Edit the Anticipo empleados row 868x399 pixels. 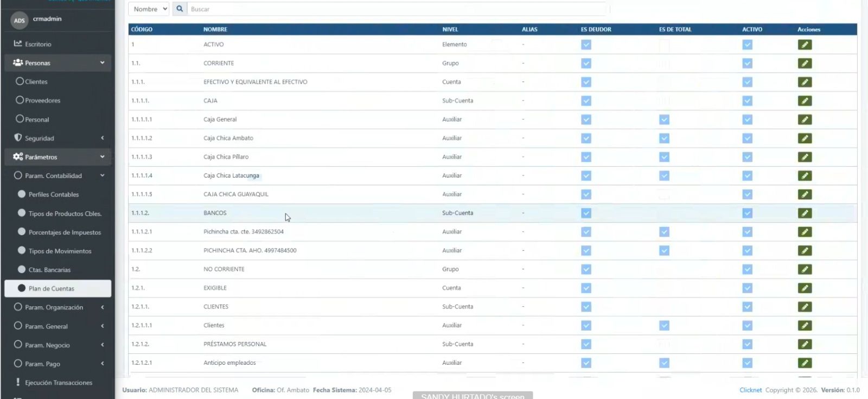pos(805,363)
